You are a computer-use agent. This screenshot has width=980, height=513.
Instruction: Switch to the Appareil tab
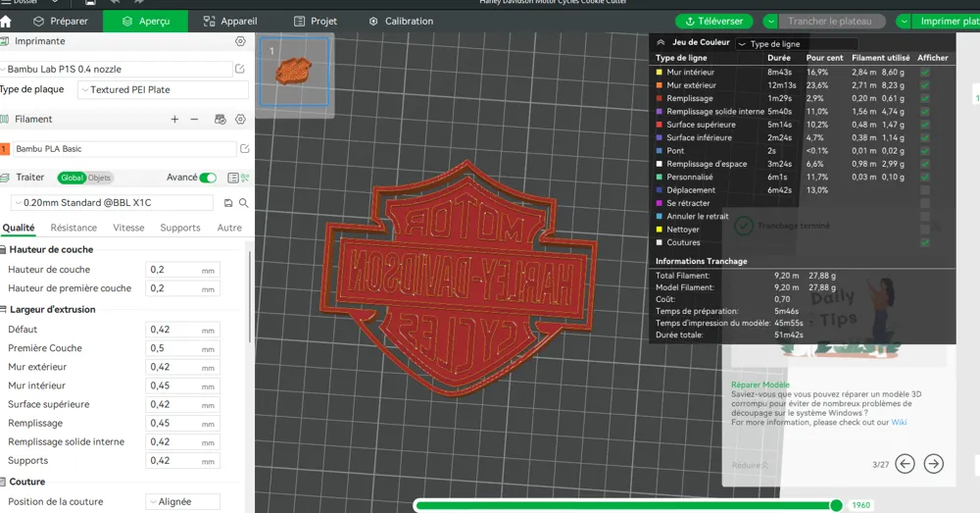point(230,22)
